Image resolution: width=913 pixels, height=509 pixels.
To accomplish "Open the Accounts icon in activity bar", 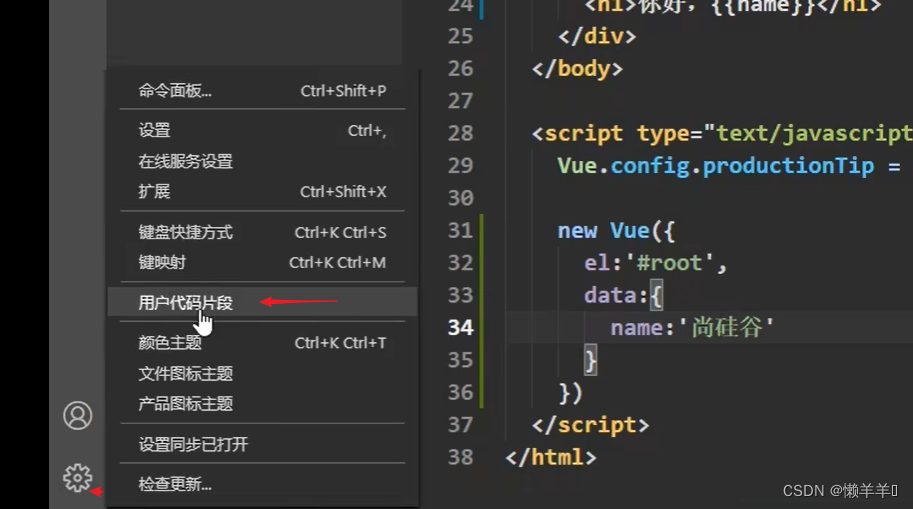I will [x=77, y=415].
